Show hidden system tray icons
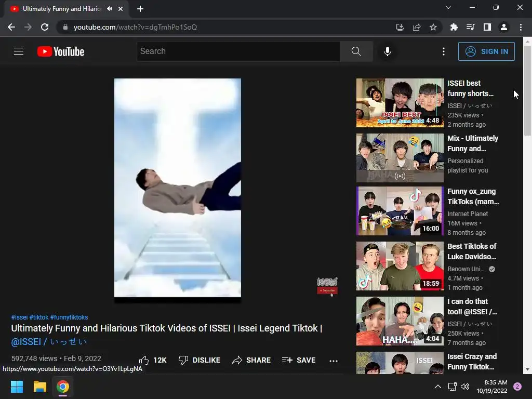This screenshot has width=532, height=399. (437, 387)
